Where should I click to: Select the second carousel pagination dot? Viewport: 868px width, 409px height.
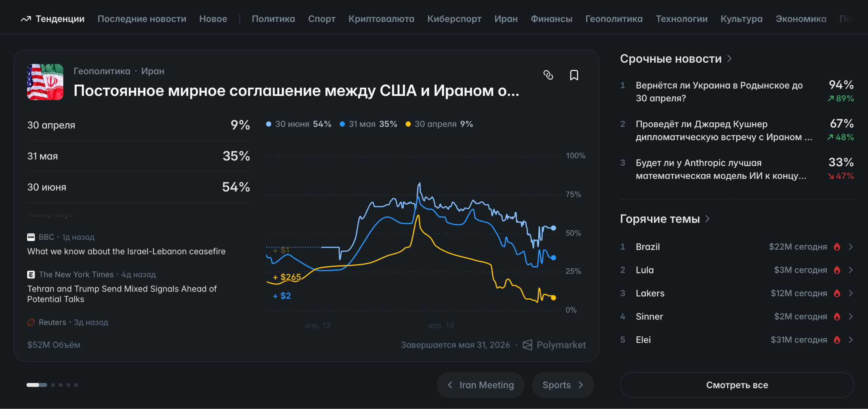(53, 385)
